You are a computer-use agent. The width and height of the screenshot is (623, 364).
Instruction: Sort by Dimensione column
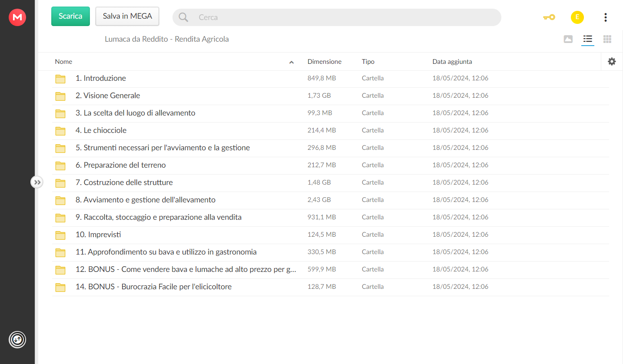pos(324,62)
